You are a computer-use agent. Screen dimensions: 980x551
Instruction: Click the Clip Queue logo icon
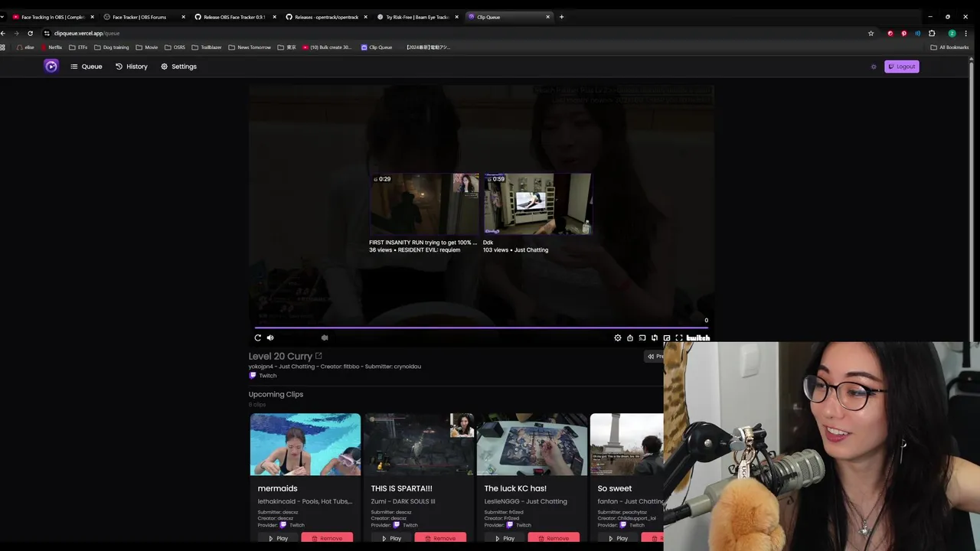click(51, 67)
